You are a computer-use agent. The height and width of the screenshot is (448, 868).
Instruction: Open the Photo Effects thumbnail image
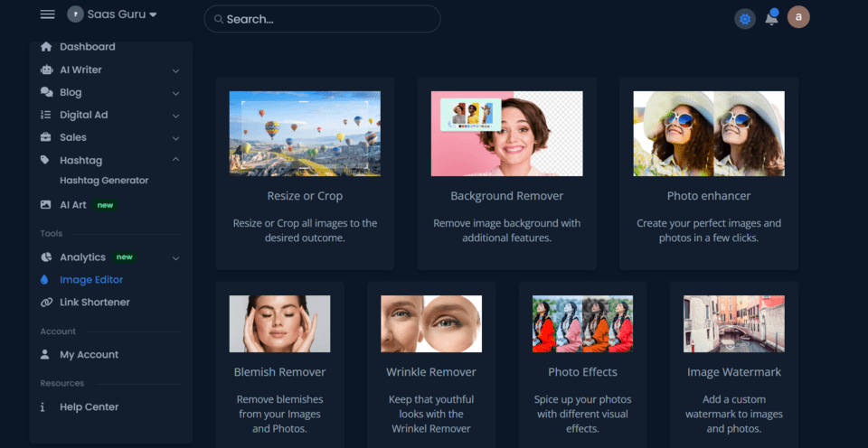(582, 323)
